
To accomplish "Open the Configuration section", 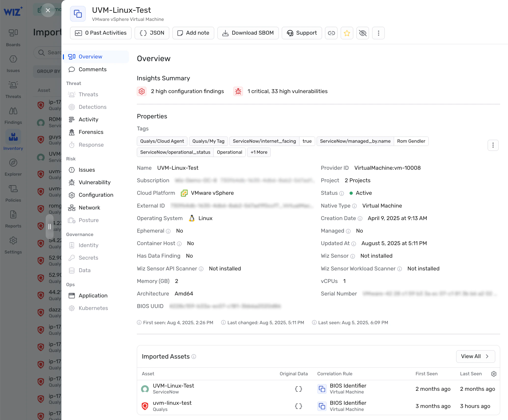I will click(x=96, y=195).
